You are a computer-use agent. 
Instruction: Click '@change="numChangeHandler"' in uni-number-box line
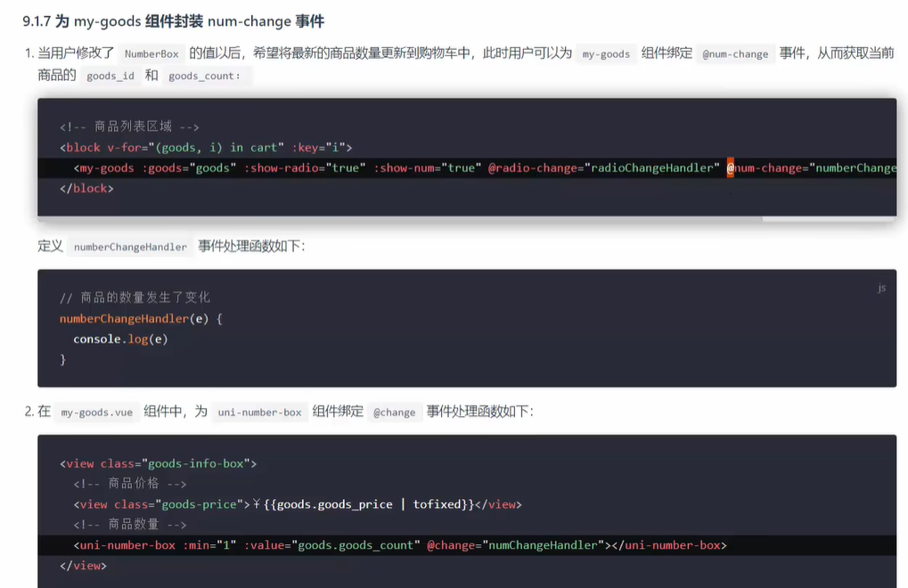[x=515, y=545]
